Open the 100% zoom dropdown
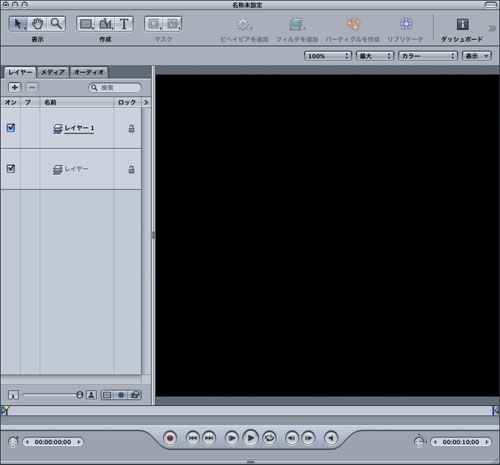This screenshot has height=465, width=500. coord(328,56)
